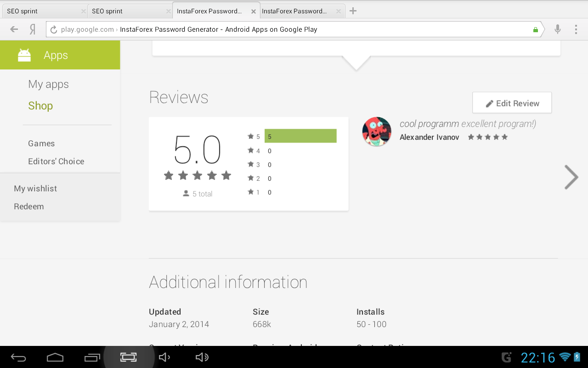Go back with the browser back arrow

pyautogui.click(x=14, y=29)
